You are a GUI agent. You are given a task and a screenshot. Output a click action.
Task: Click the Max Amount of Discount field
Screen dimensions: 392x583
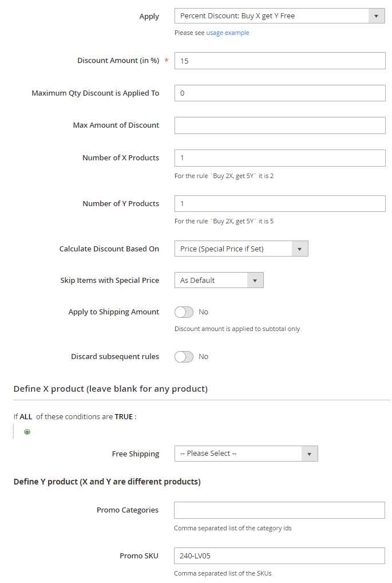tap(279, 125)
